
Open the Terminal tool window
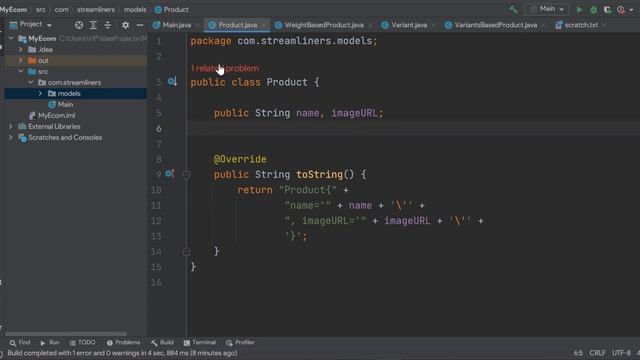200,342
